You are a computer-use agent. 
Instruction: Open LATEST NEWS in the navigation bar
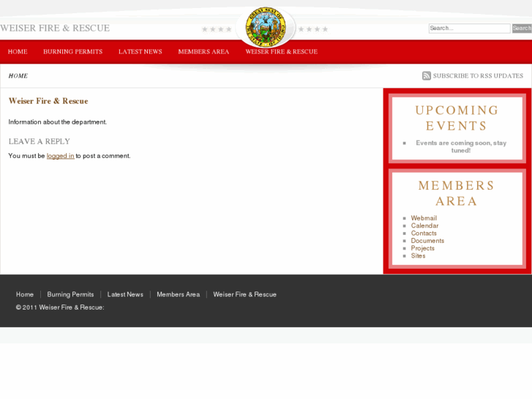(140, 52)
